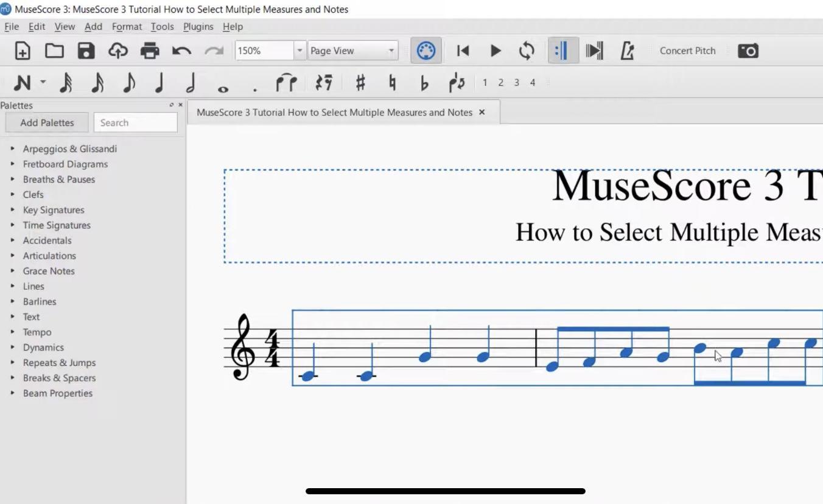The width and height of the screenshot is (823, 504).
Task: Save the score with the floppy disk icon
Action: pyautogui.click(x=86, y=51)
